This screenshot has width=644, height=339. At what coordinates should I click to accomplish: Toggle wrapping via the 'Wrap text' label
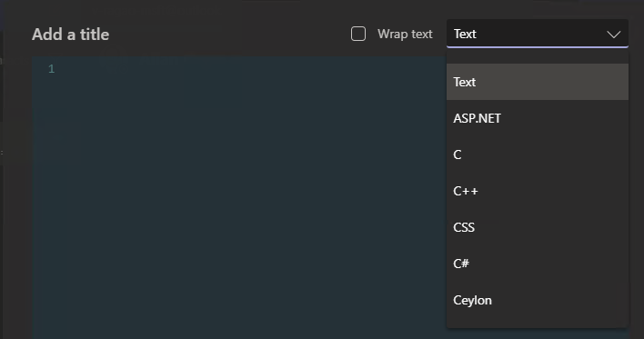pos(405,34)
